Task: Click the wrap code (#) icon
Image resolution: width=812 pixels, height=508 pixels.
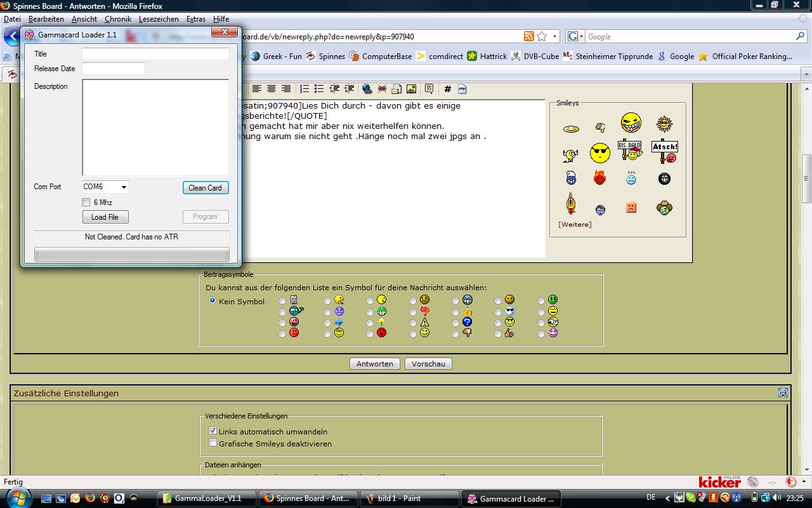Action: [x=447, y=89]
